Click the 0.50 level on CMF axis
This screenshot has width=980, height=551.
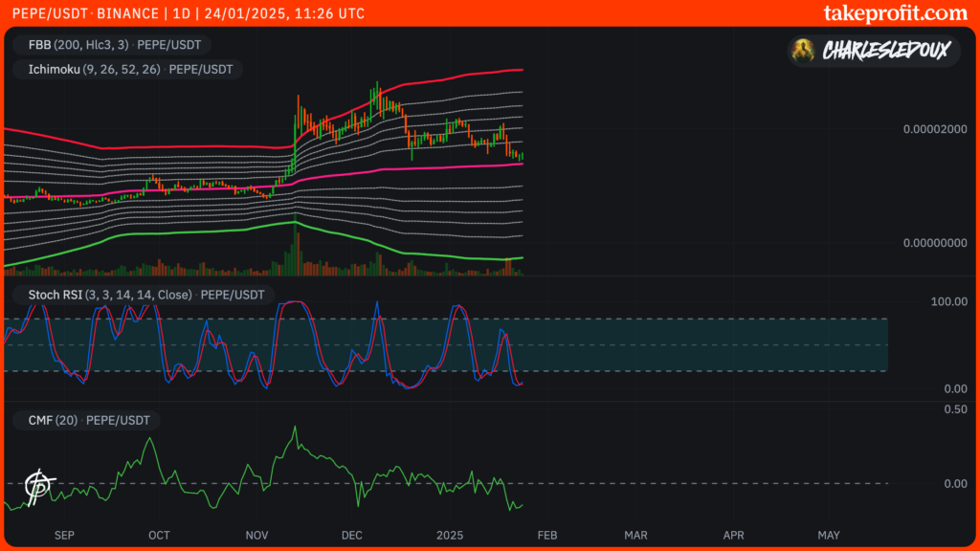pyautogui.click(x=954, y=409)
